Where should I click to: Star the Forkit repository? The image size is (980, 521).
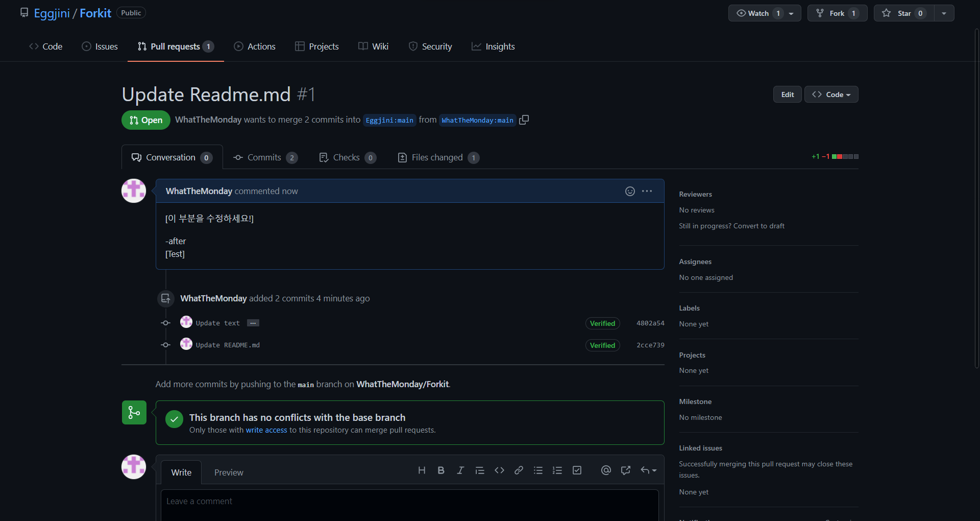pos(904,13)
